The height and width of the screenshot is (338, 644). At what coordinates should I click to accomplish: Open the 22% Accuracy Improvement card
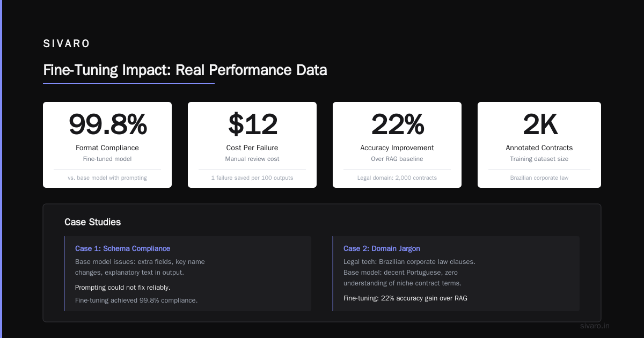click(397, 145)
